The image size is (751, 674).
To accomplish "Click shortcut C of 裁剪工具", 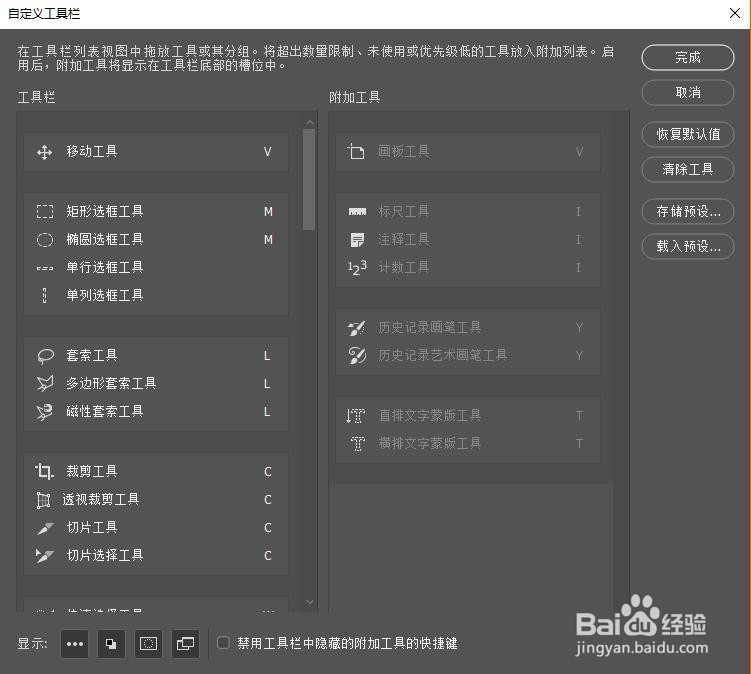I will (x=268, y=472).
